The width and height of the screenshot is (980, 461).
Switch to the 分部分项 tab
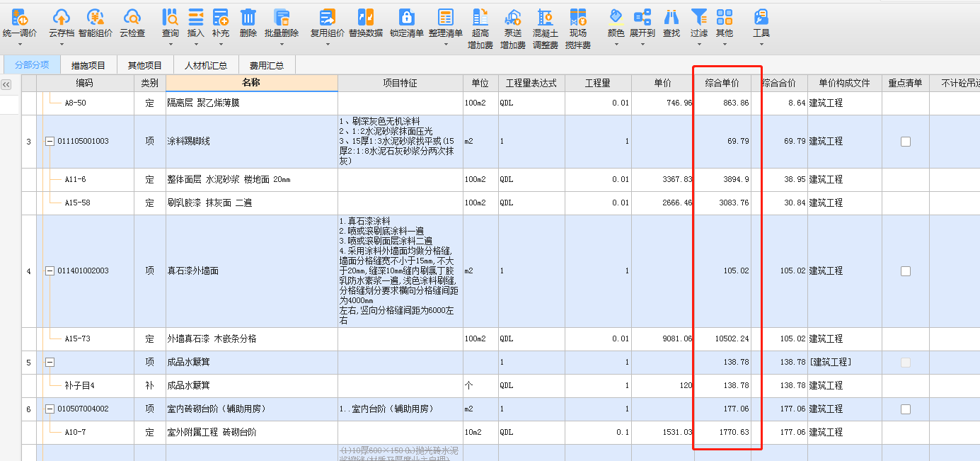point(32,65)
